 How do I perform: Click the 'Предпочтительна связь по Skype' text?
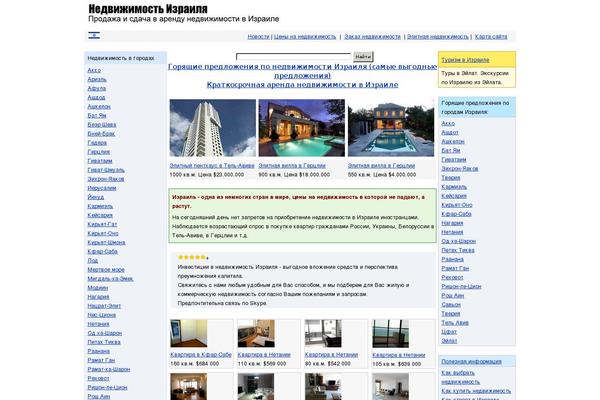tap(222, 304)
